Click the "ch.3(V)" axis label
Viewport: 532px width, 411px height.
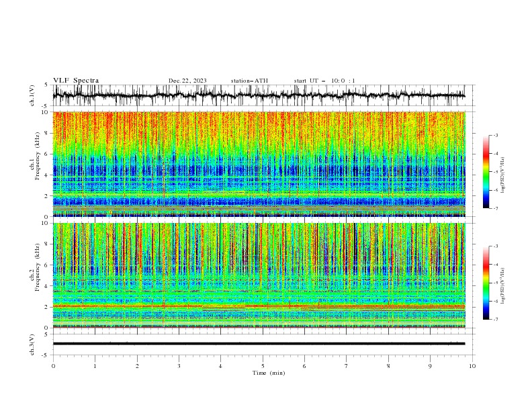tap(32, 345)
